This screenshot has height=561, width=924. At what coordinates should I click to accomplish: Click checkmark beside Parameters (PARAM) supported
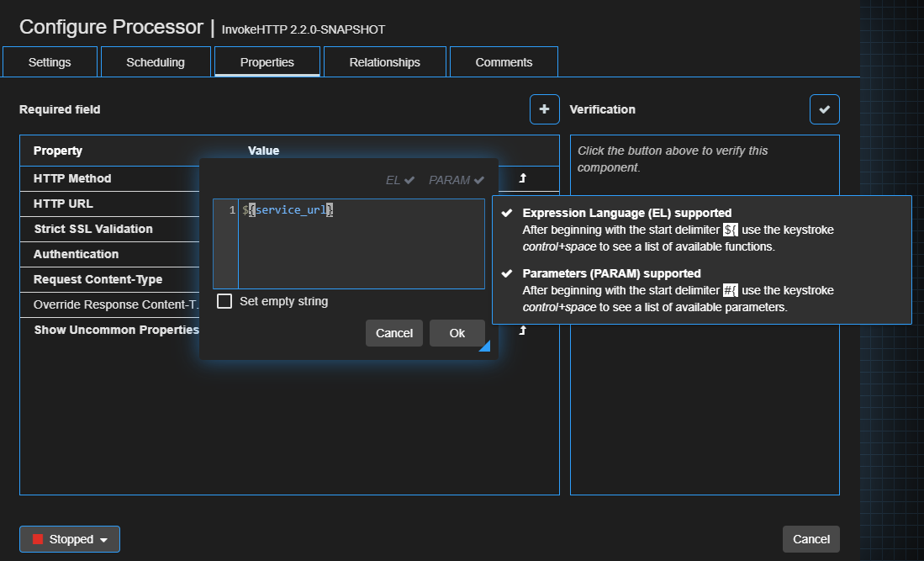(x=505, y=273)
